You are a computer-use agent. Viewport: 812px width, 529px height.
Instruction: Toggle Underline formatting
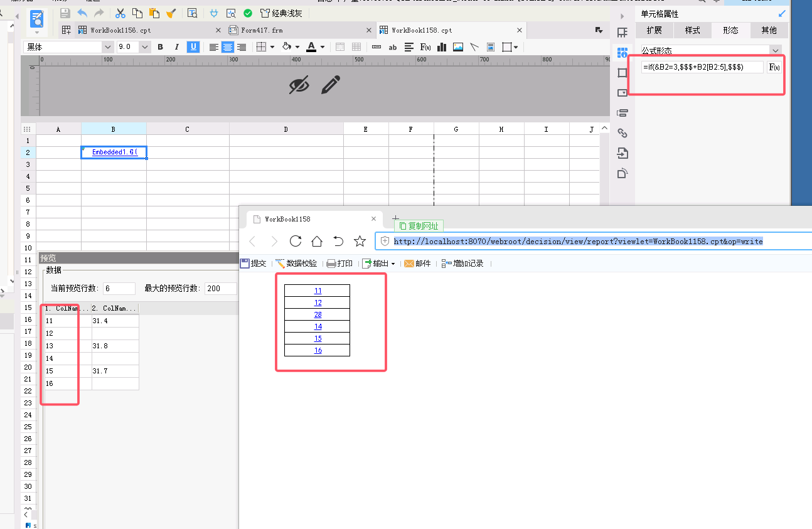[x=193, y=47]
